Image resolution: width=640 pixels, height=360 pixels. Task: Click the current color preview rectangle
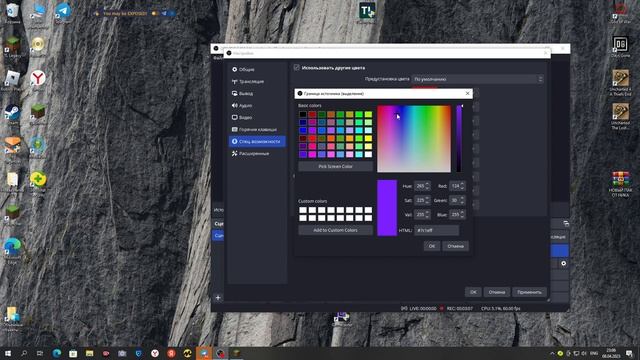point(387,208)
